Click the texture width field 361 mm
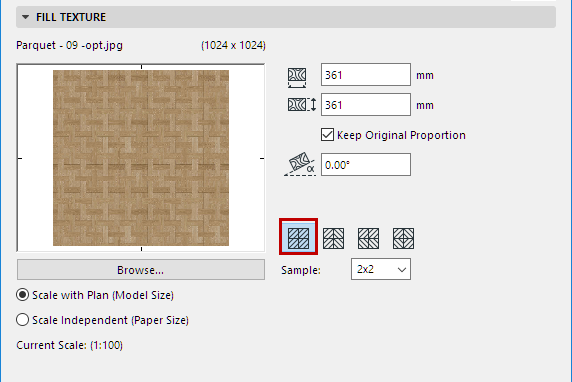 (x=366, y=75)
